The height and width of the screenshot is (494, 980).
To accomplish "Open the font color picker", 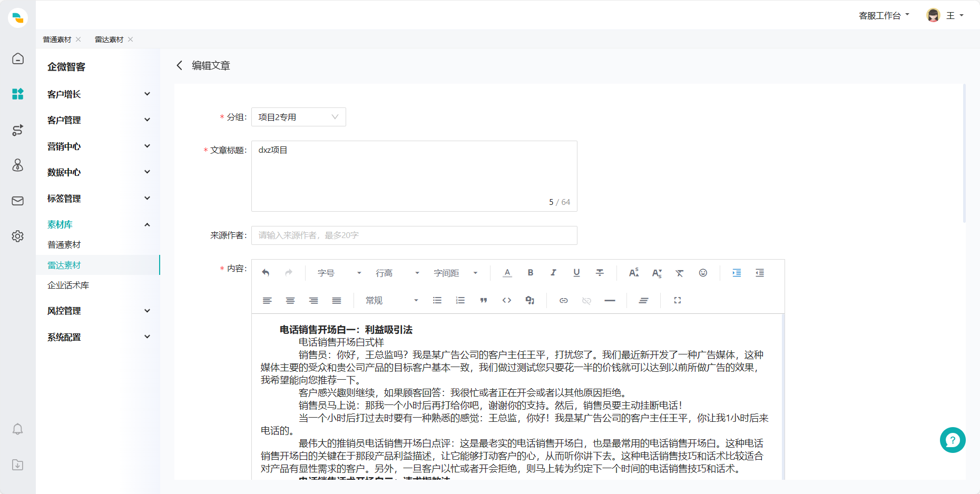I will (507, 273).
